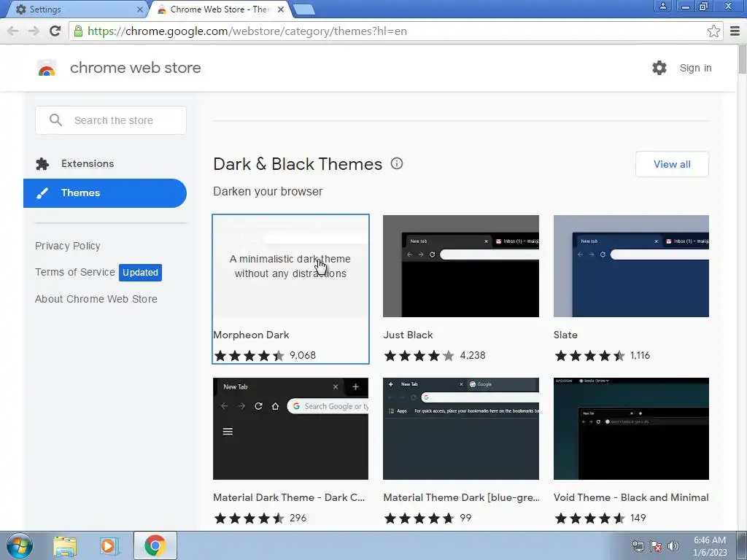Open a new tab

click(x=303, y=9)
